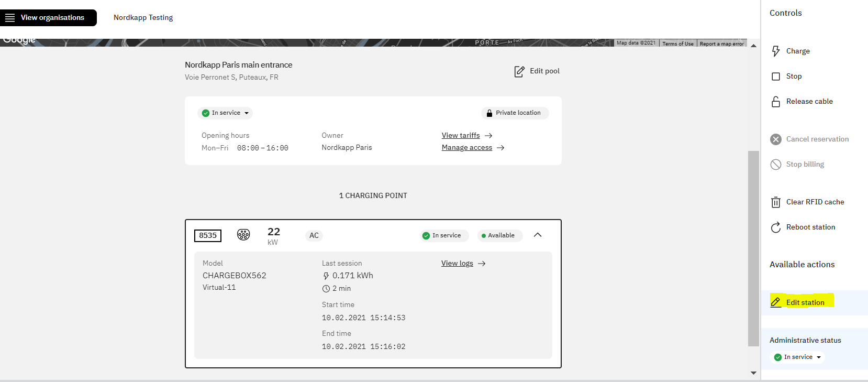
Task: Click Report a map error link
Action: [x=721, y=43]
